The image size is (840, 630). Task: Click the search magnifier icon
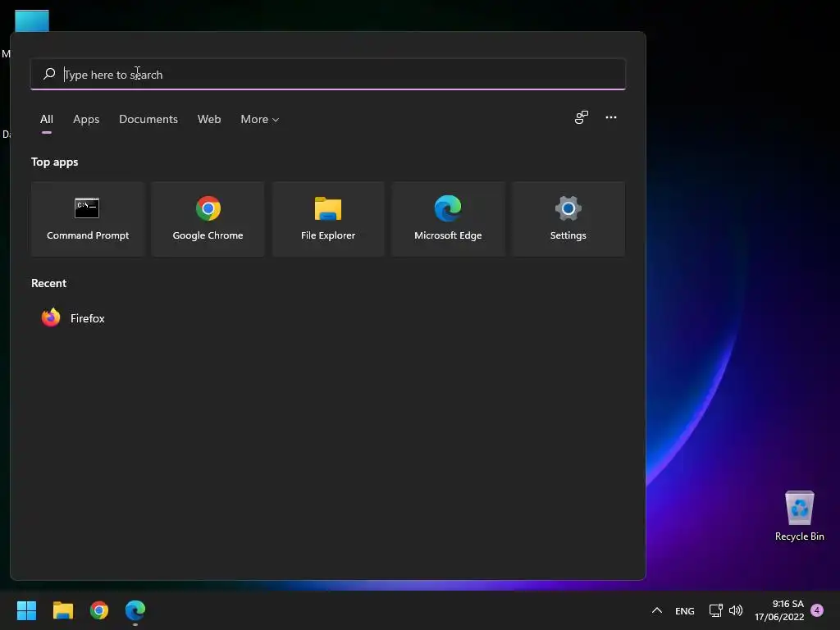[49, 74]
